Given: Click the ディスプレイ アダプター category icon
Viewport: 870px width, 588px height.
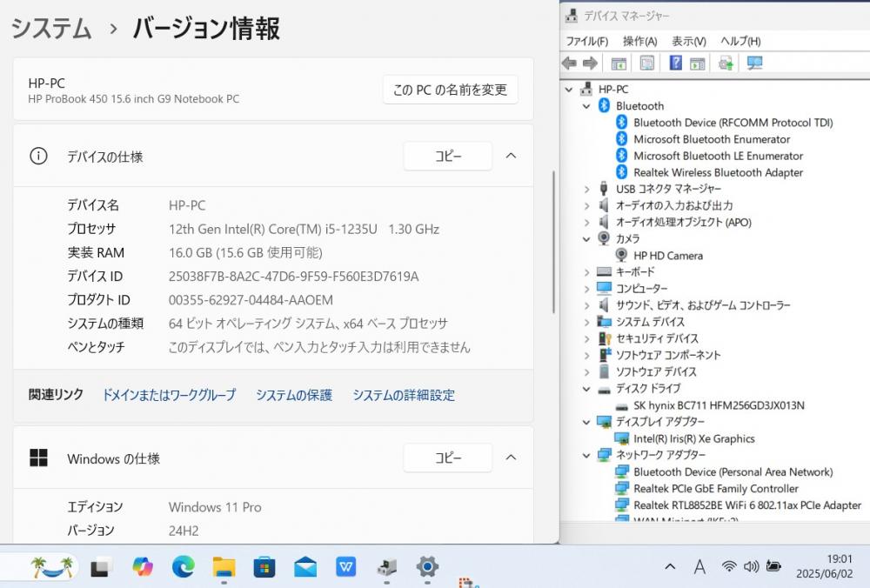Looking at the screenshot, I should pyautogui.click(x=605, y=422).
